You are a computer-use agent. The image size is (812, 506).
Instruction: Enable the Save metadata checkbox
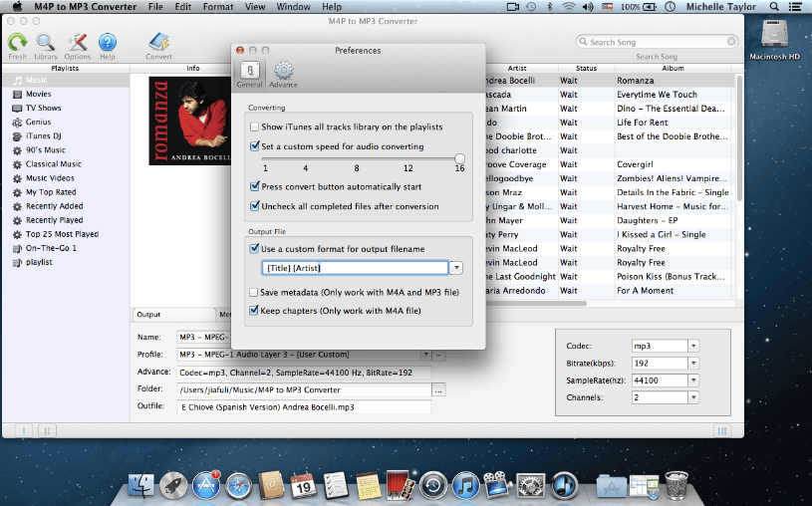(x=253, y=292)
